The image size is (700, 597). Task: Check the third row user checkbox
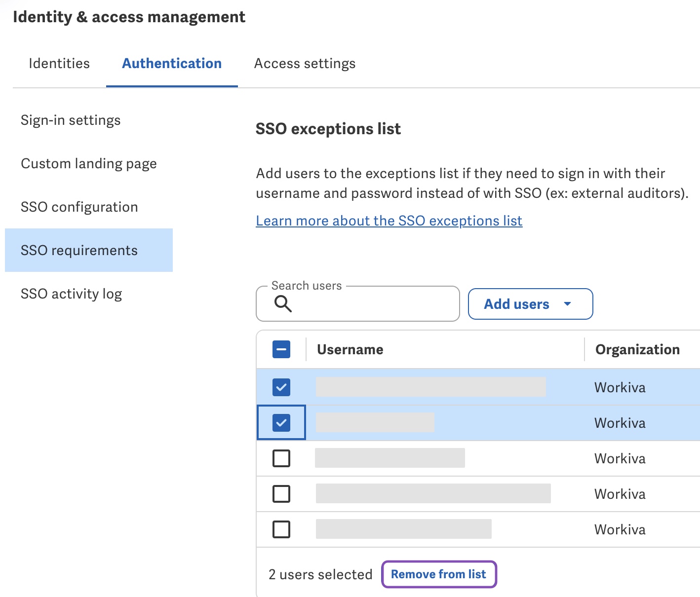pos(281,458)
